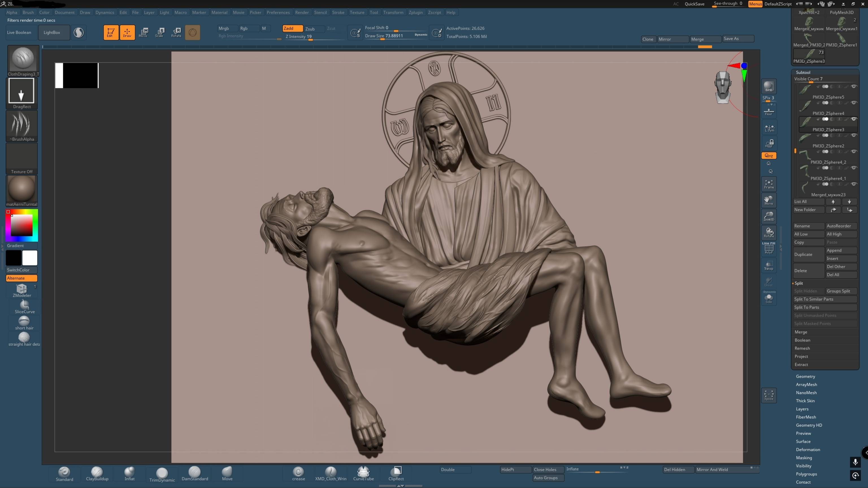Choose the ClipRect brush

coord(396,474)
